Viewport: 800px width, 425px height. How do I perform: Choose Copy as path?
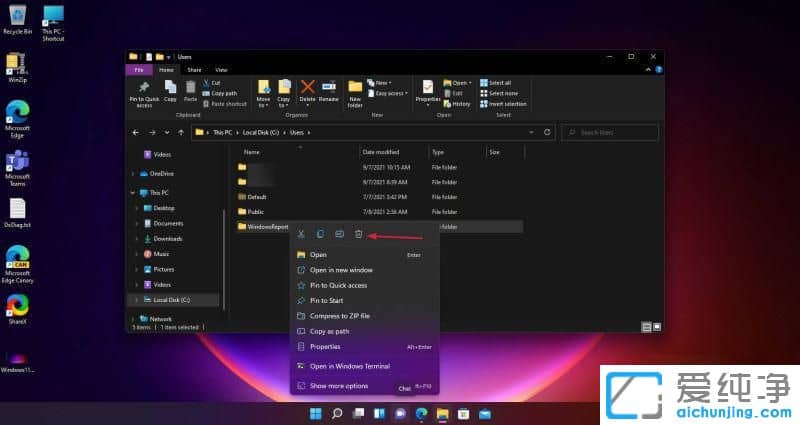(364, 331)
